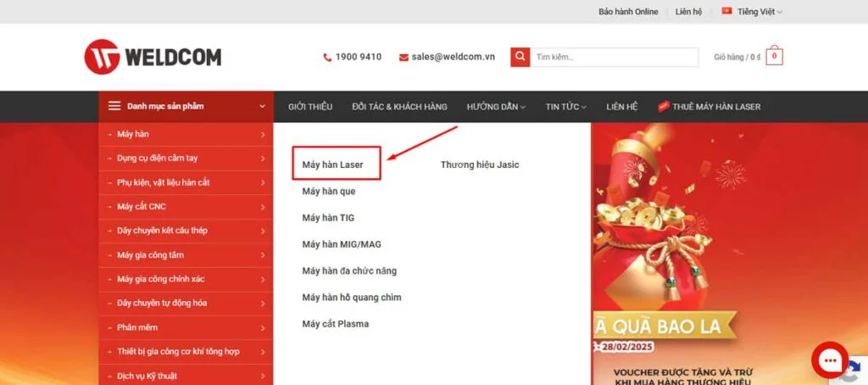The width and height of the screenshot is (868, 385).
Task: Open the red chat bubble widget
Action: [x=830, y=360]
